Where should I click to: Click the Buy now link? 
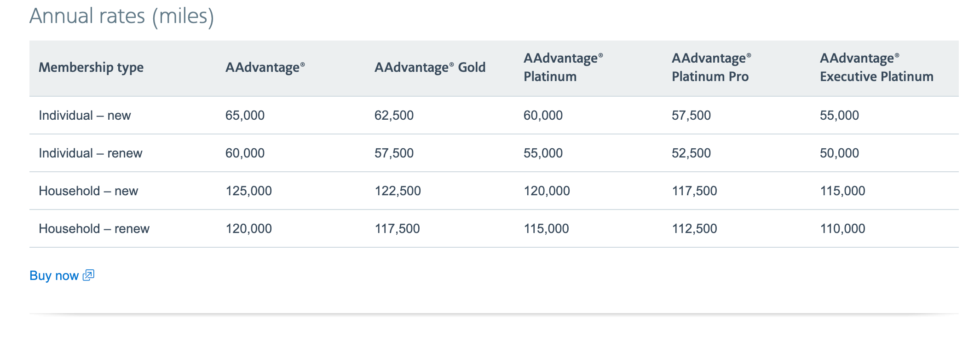54,275
